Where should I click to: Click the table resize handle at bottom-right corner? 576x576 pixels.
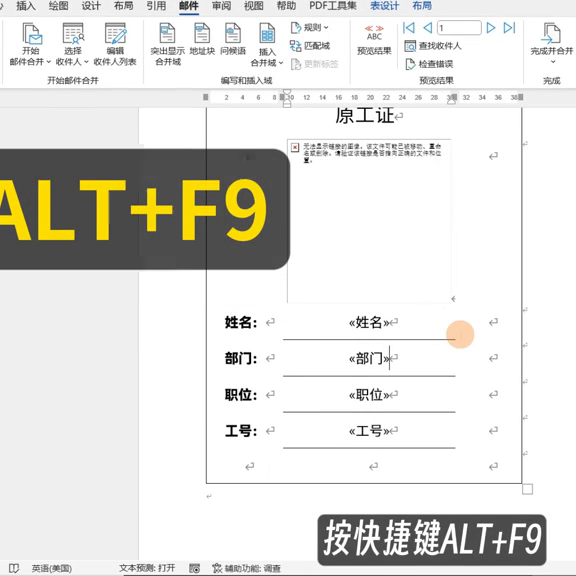(x=528, y=489)
